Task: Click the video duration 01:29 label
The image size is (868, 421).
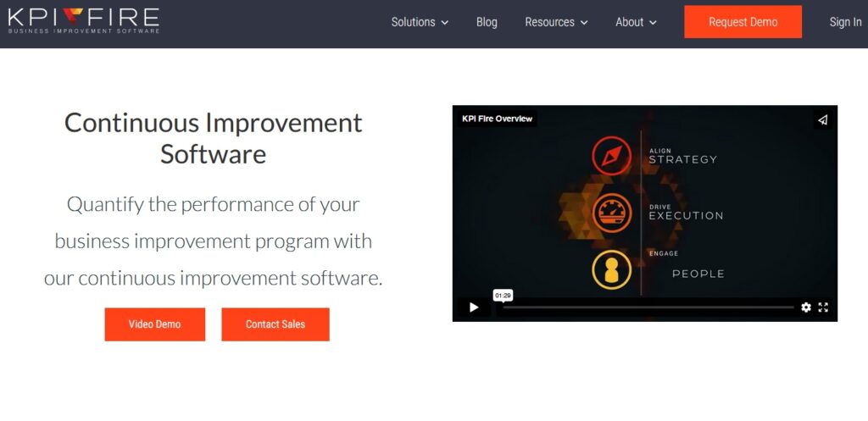Action: pos(503,296)
